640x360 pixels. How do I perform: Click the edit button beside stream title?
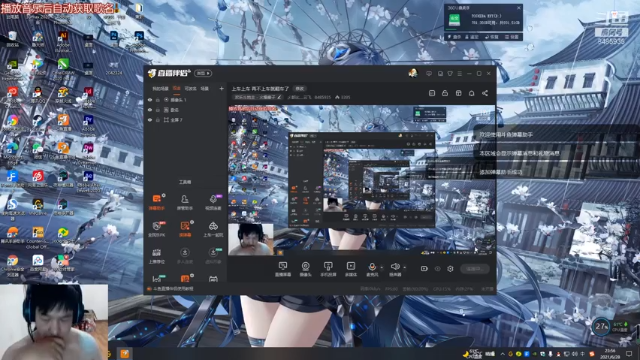pyautogui.click(x=300, y=89)
